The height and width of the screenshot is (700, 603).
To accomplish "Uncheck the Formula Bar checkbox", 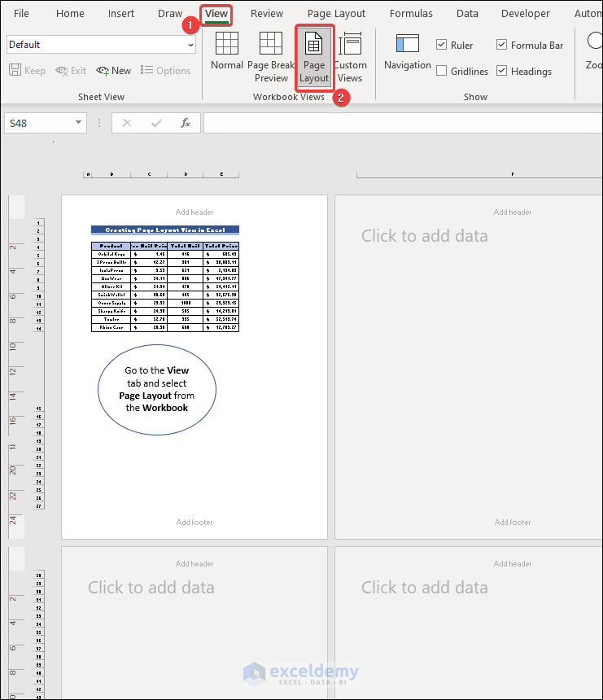I will point(501,45).
